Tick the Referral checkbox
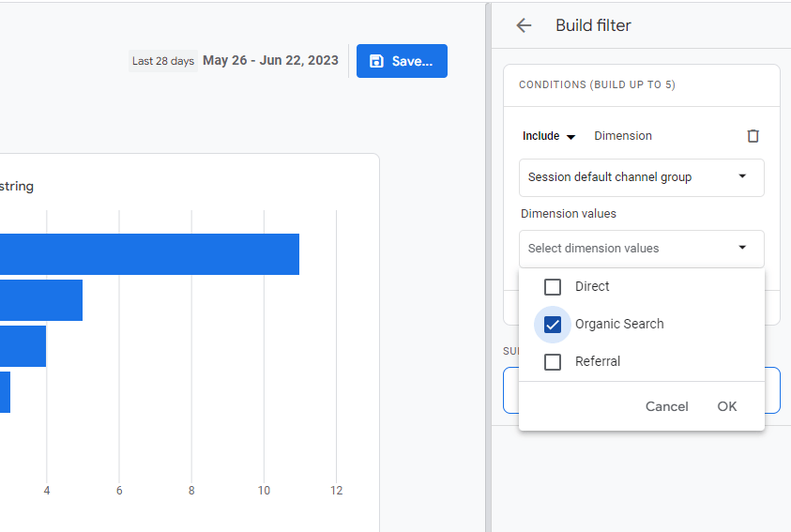This screenshot has height=532, width=791. pos(553,362)
